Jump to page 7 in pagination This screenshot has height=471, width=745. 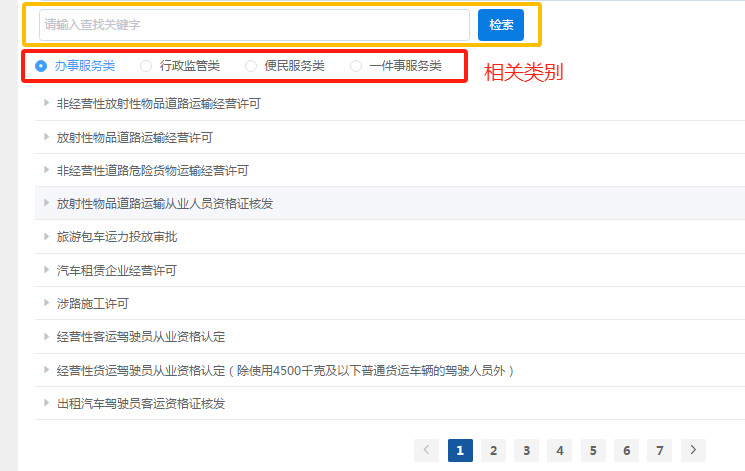[x=659, y=450]
